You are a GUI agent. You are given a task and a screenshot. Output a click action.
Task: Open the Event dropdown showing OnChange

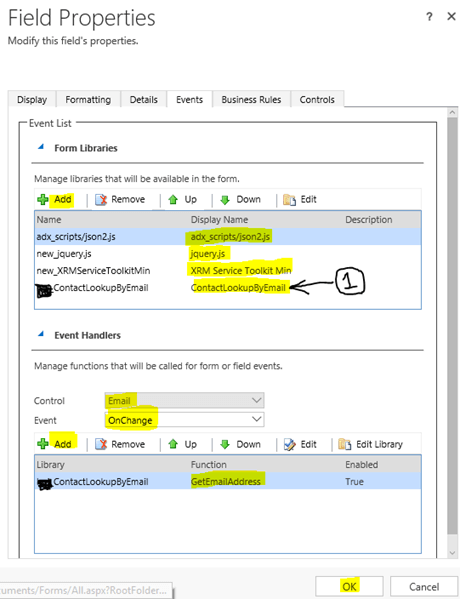tap(184, 420)
